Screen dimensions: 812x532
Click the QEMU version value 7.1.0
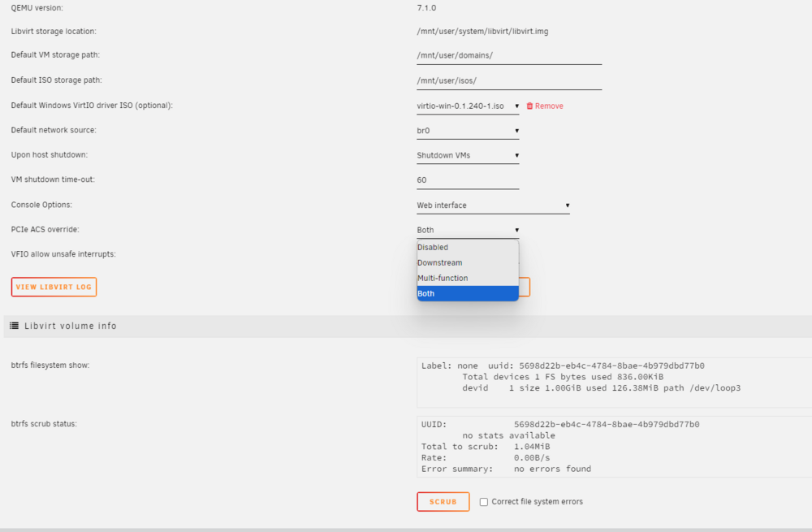[426, 8]
